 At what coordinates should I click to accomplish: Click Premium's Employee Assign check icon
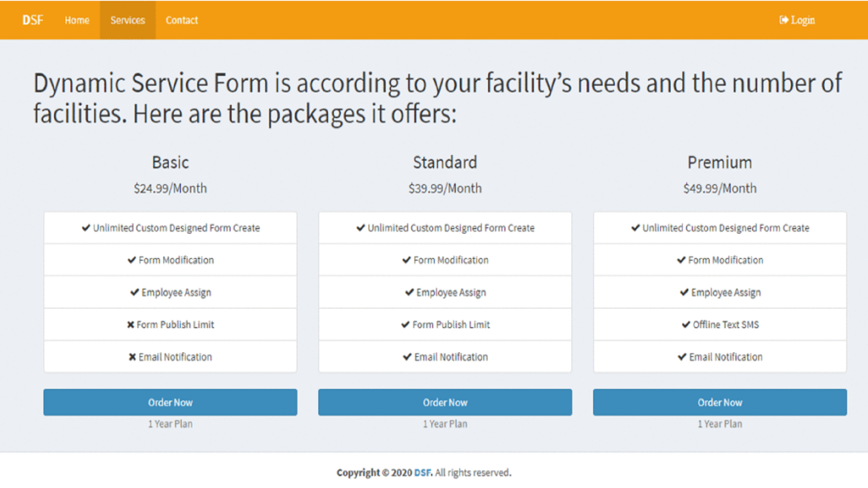click(684, 292)
